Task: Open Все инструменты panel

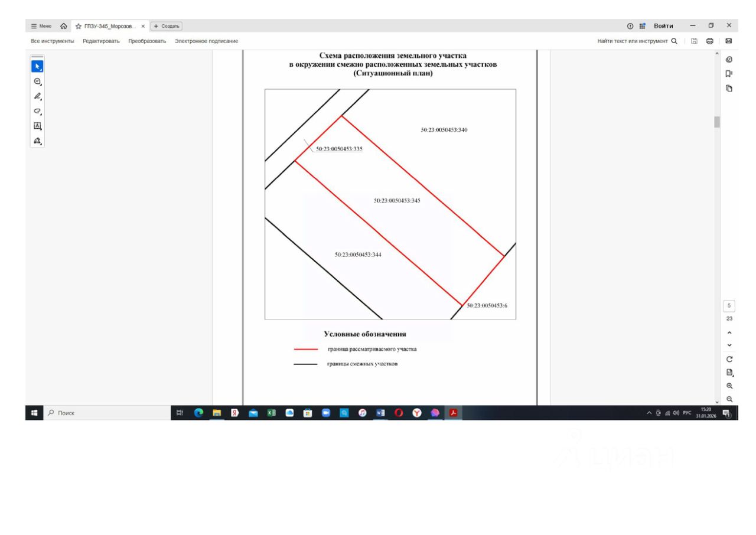Action: coord(53,41)
